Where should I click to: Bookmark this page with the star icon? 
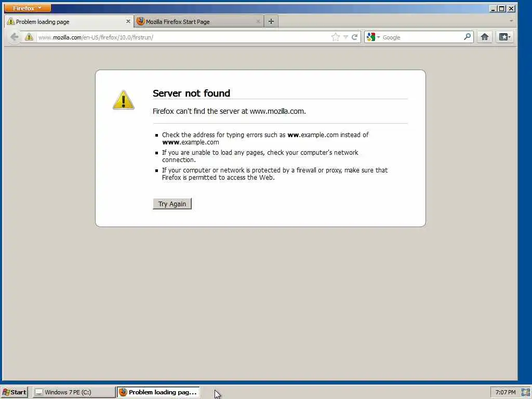click(335, 37)
